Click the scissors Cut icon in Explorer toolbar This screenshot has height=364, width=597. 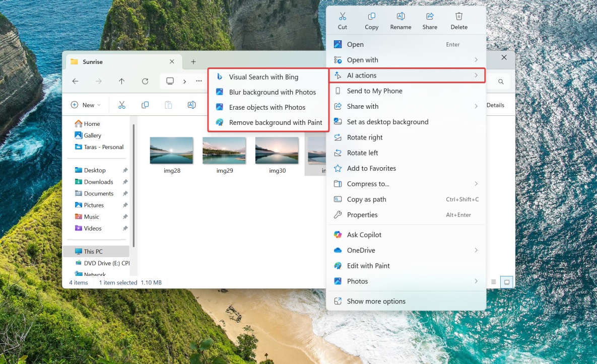[122, 105]
